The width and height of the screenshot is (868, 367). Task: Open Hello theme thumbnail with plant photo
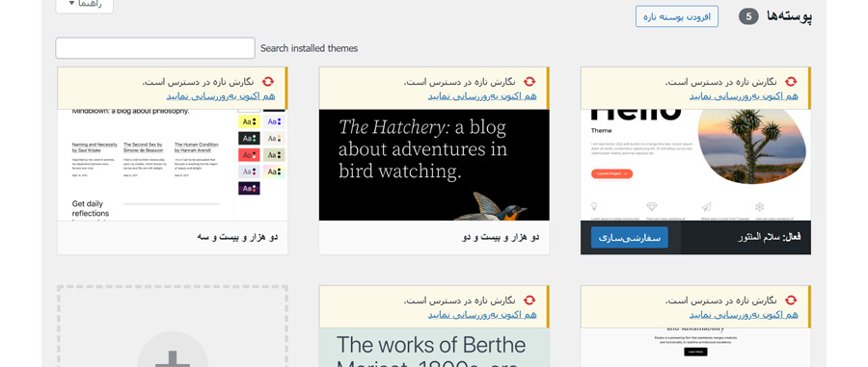click(695, 165)
